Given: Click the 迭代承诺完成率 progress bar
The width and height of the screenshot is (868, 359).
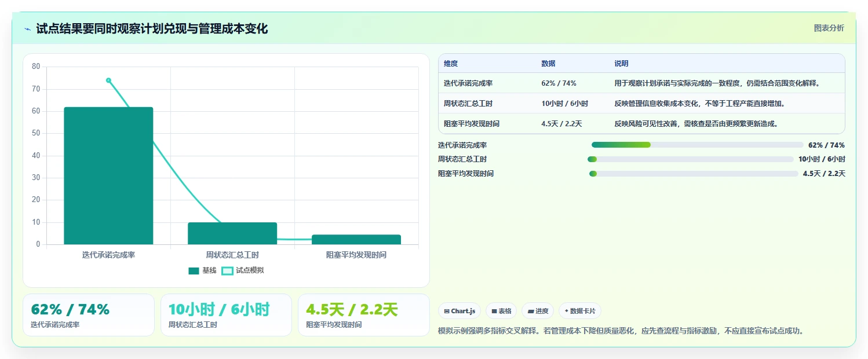Looking at the screenshot, I should point(697,145).
